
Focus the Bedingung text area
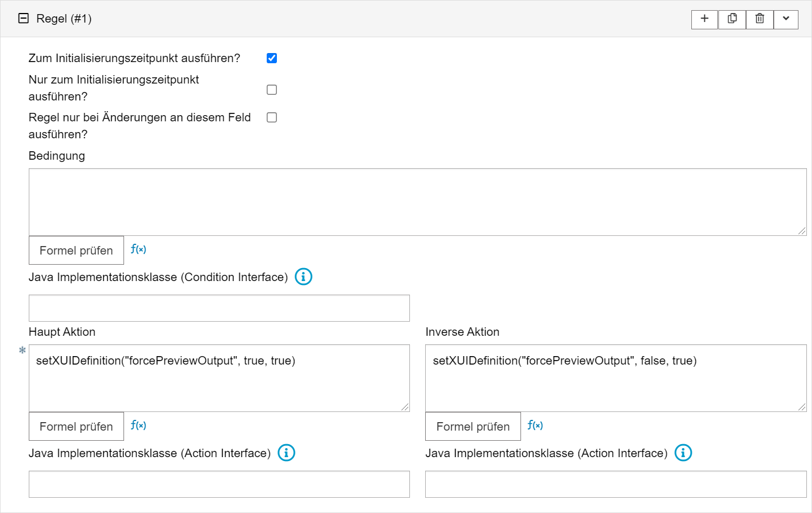pos(417,202)
